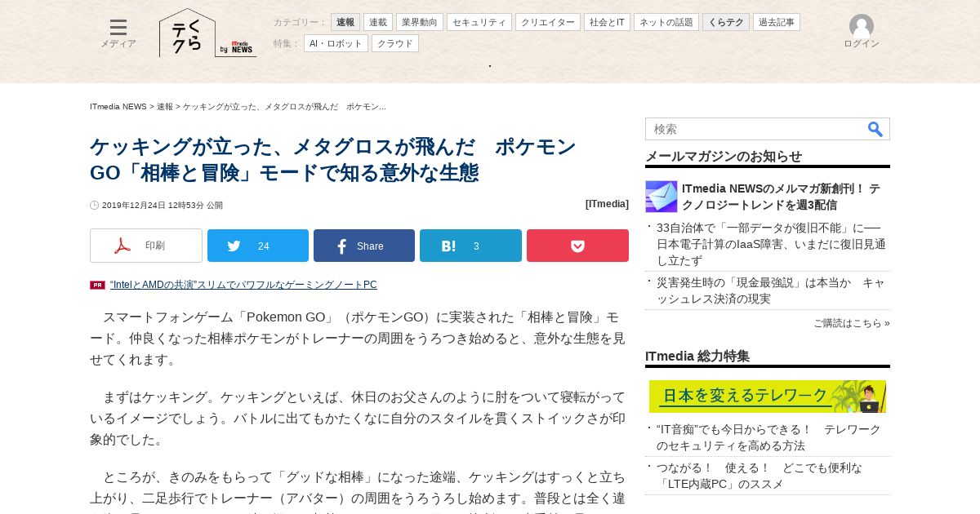Open the 現金最強説 cashless article
980x514 pixels.
click(771, 290)
